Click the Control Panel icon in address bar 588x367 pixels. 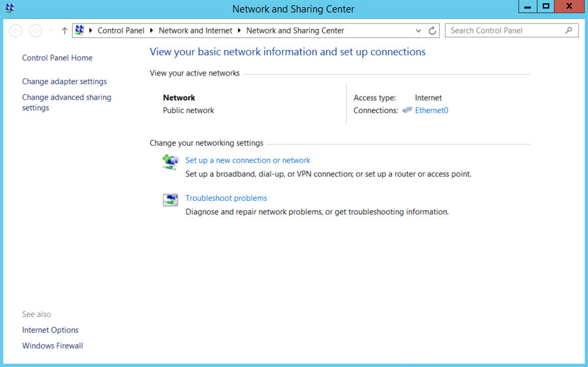click(x=79, y=30)
